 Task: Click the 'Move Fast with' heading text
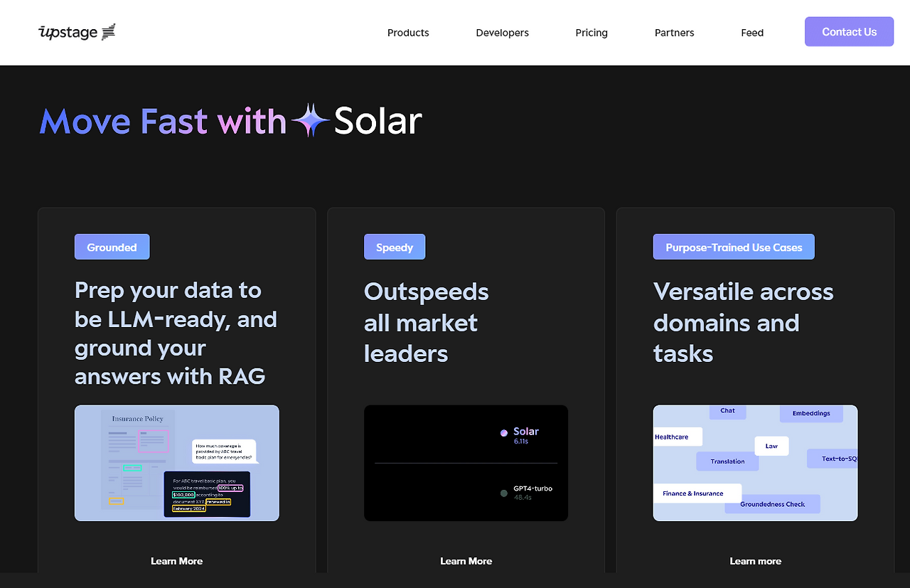[163, 121]
